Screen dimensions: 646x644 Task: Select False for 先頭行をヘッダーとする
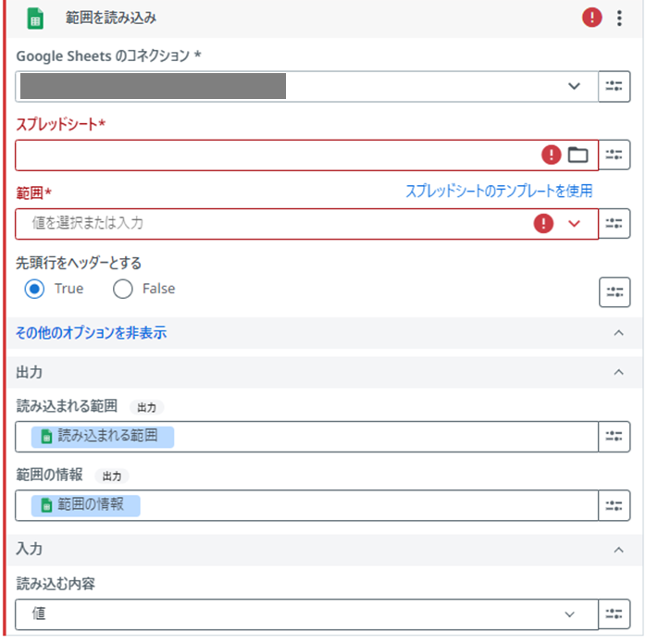(123, 289)
